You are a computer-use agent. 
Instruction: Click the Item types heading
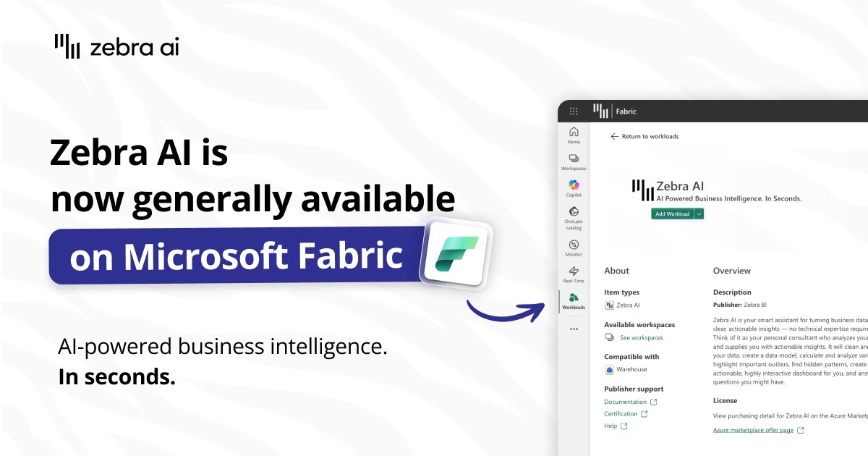tap(622, 292)
